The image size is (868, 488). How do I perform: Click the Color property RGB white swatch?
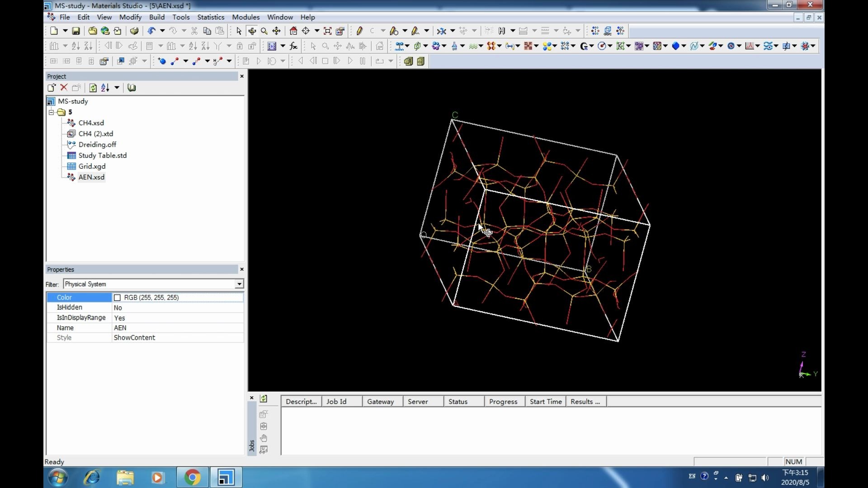point(118,297)
